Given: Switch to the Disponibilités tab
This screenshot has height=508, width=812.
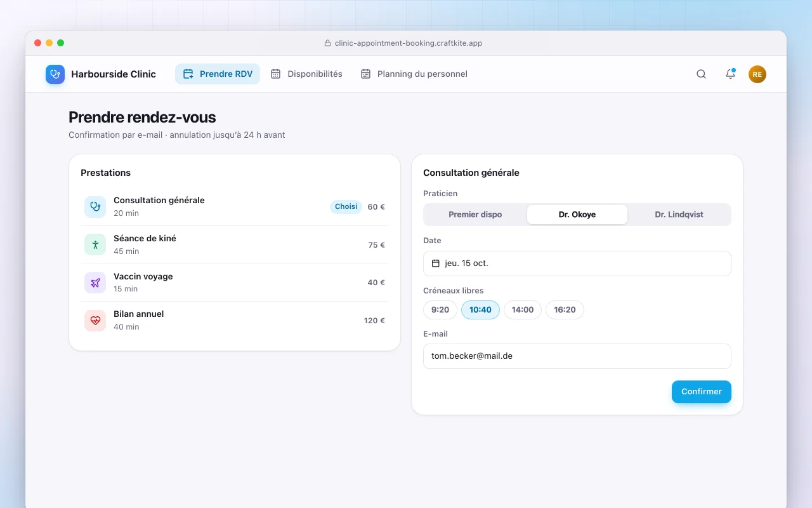Looking at the screenshot, I should (306, 74).
